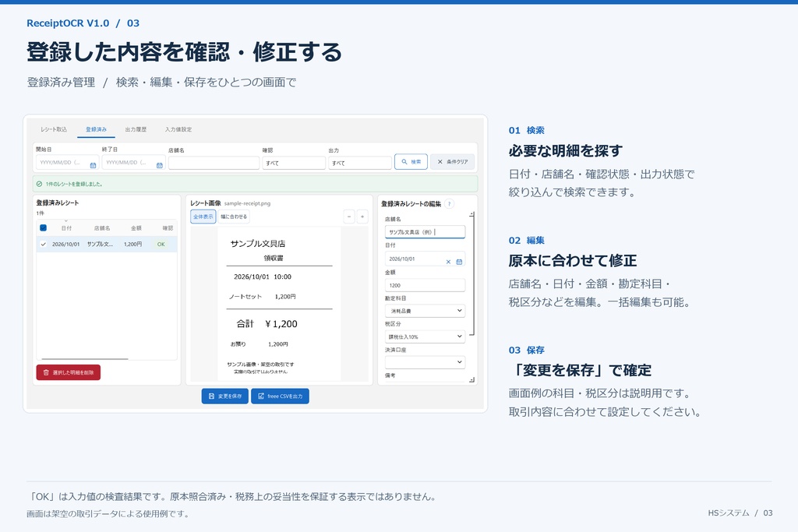Open the 終了日 calendar picker icon
The image size is (798, 532).
(x=159, y=165)
